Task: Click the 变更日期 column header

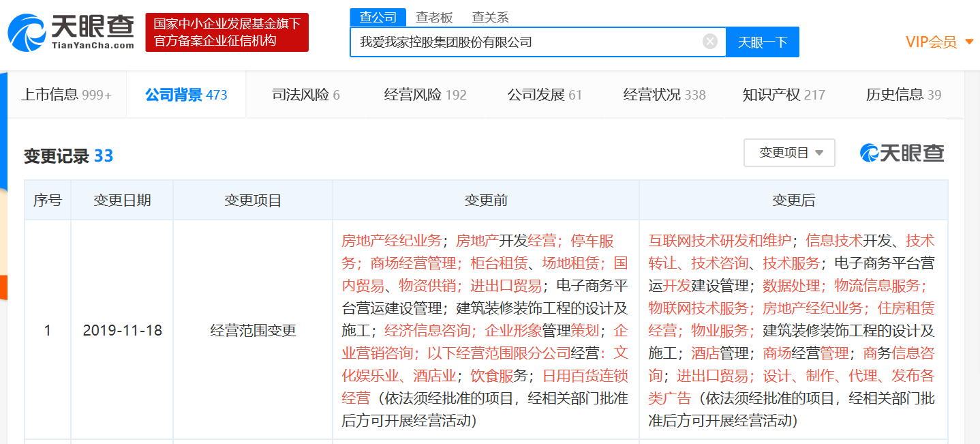Action: coord(122,200)
